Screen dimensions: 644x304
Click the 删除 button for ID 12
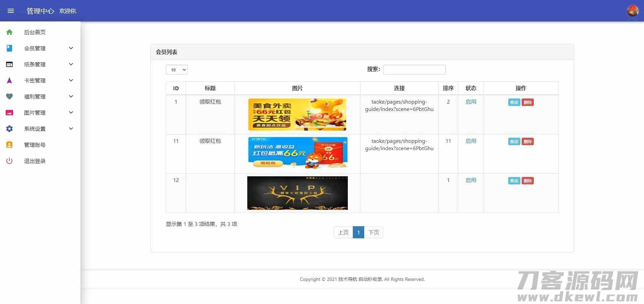point(528,181)
